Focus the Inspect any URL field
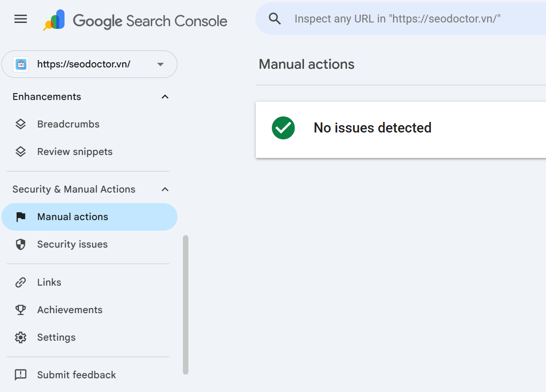This screenshot has height=392, width=546. tap(401, 18)
